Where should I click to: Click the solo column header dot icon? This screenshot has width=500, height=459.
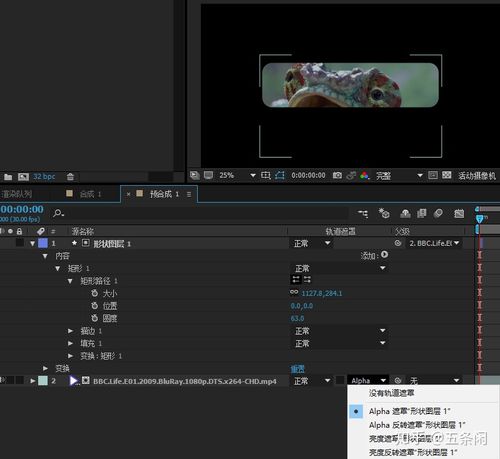pyautogui.click(x=10, y=231)
